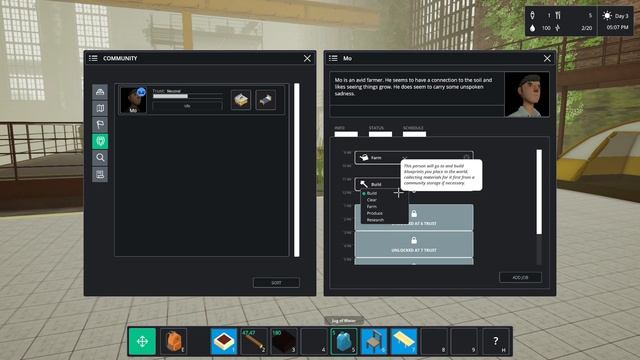The height and width of the screenshot is (360, 640).
Task: Open the Community window list menu icon
Action: [93, 58]
